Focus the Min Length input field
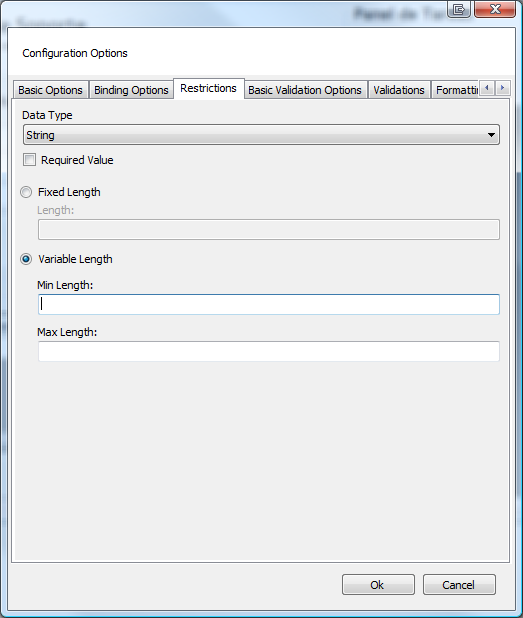 (269, 304)
